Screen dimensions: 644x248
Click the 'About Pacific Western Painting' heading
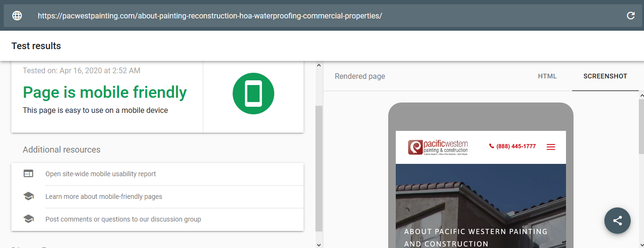click(x=476, y=238)
